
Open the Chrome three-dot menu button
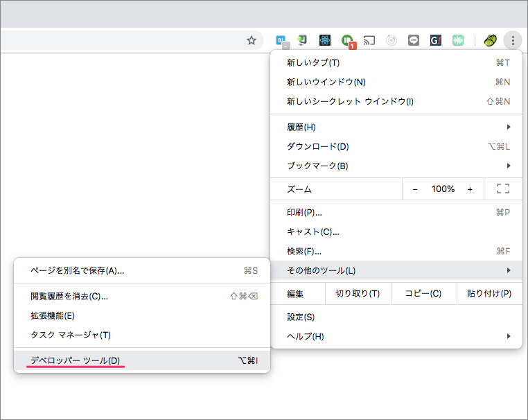(513, 41)
